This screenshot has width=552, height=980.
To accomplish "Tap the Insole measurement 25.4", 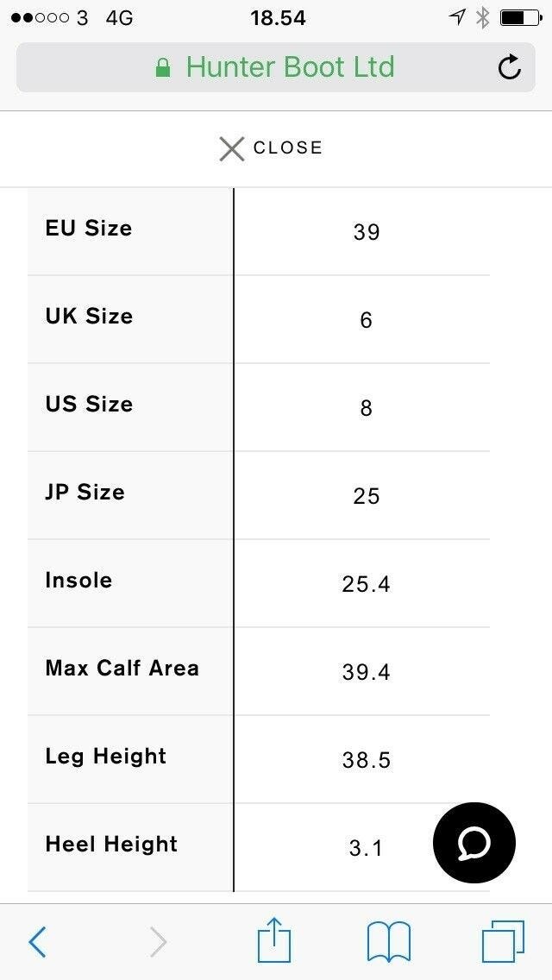I will pyautogui.click(x=366, y=584).
